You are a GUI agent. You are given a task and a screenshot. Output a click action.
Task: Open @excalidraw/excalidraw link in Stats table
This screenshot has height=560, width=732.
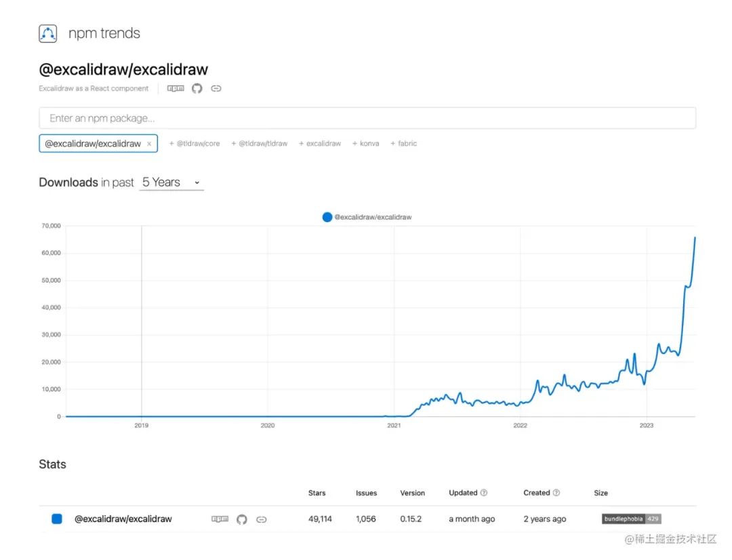click(x=123, y=519)
